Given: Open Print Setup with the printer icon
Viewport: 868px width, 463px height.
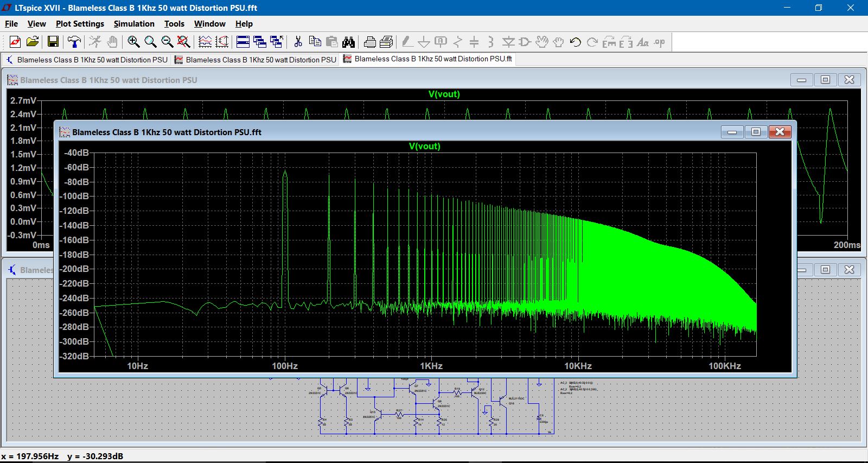Looking at the screenshot, I should (369, 42).
